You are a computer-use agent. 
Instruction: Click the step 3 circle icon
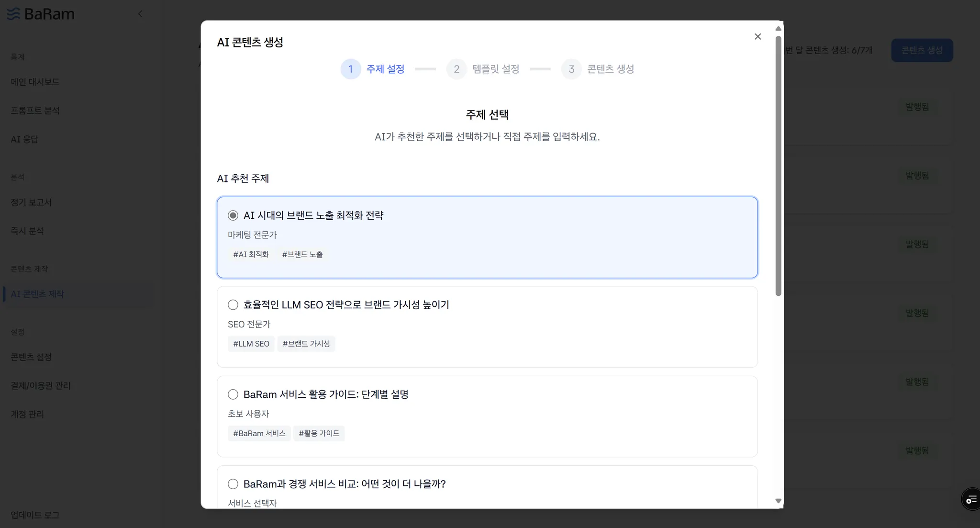click(x=571, y=69)
